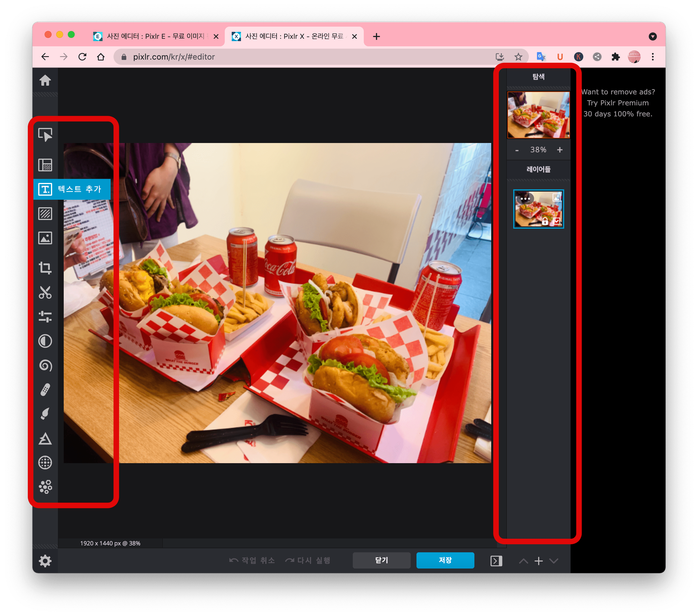Move layer up with chevron arrow
The height and width of the screenshot is (616, 698).
click(x=523, y=561)
